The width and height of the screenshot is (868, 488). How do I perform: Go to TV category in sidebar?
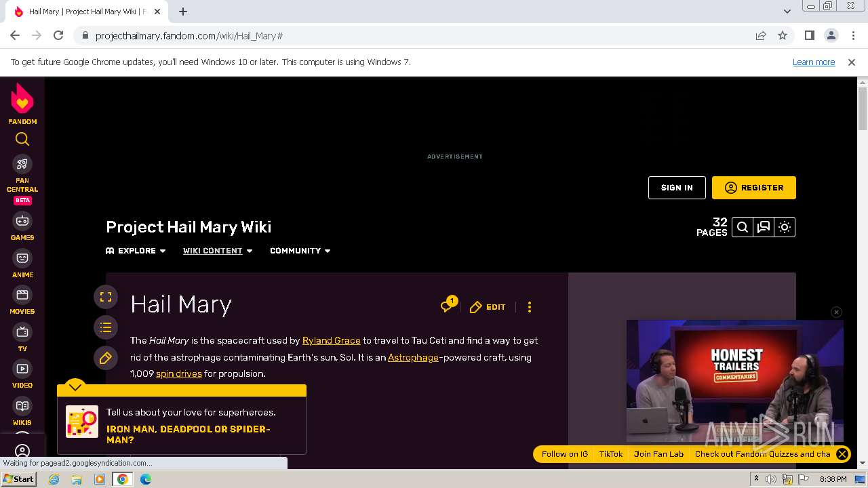click(22, 338)
